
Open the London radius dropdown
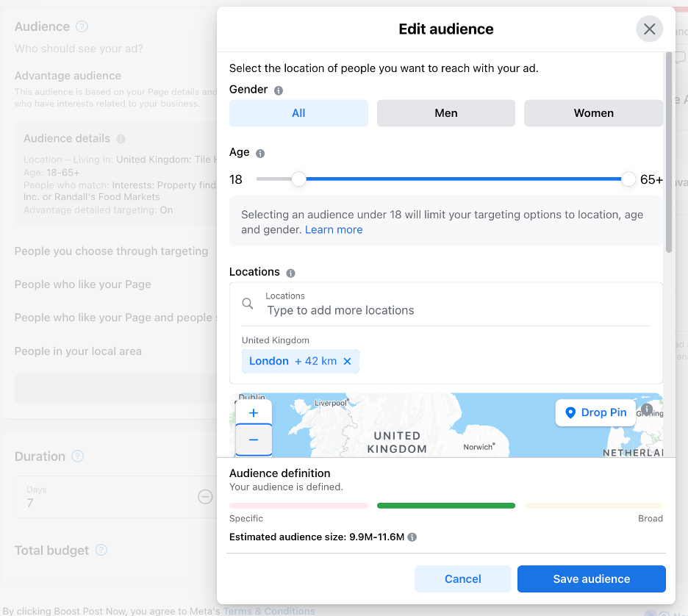(316, 362)
